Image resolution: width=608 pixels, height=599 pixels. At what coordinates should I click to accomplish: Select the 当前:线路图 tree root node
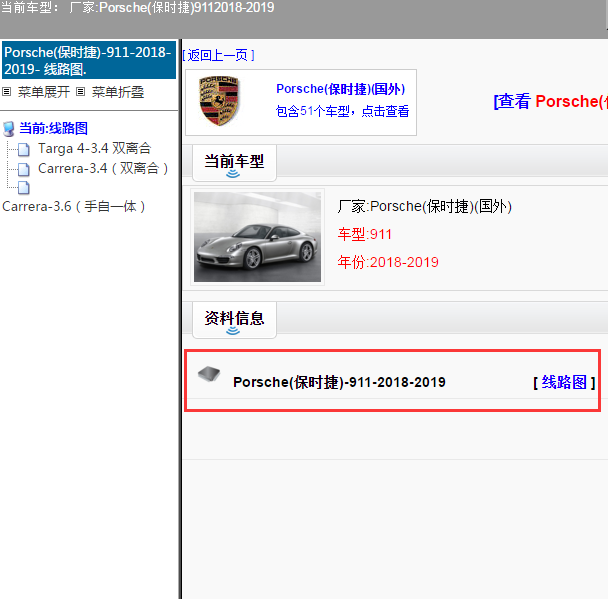tap(54, 129)
